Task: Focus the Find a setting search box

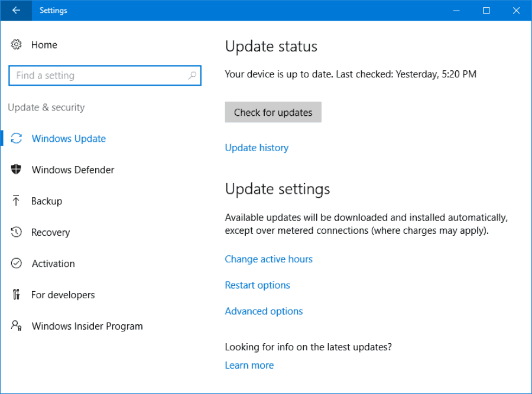Action: click(105, 75)
